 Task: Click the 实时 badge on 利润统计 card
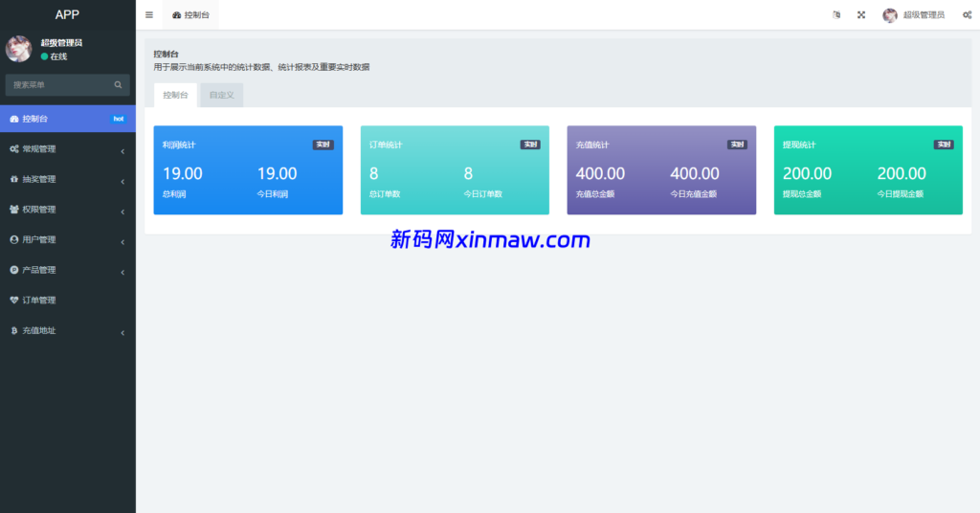point(323,145)
